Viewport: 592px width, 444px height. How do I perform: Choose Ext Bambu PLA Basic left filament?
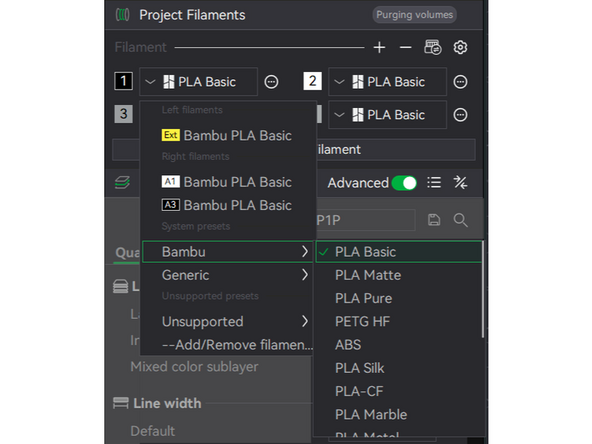click(x=228, y=135)
